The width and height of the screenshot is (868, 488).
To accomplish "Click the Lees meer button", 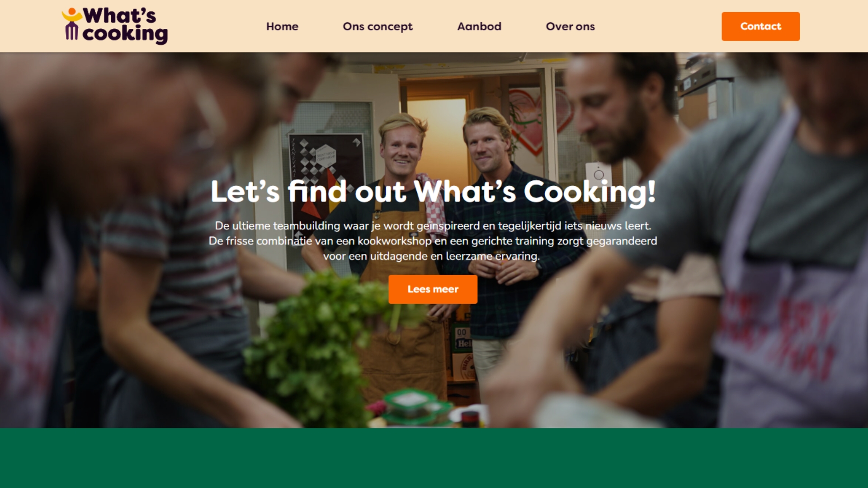I will pos(433,289).
